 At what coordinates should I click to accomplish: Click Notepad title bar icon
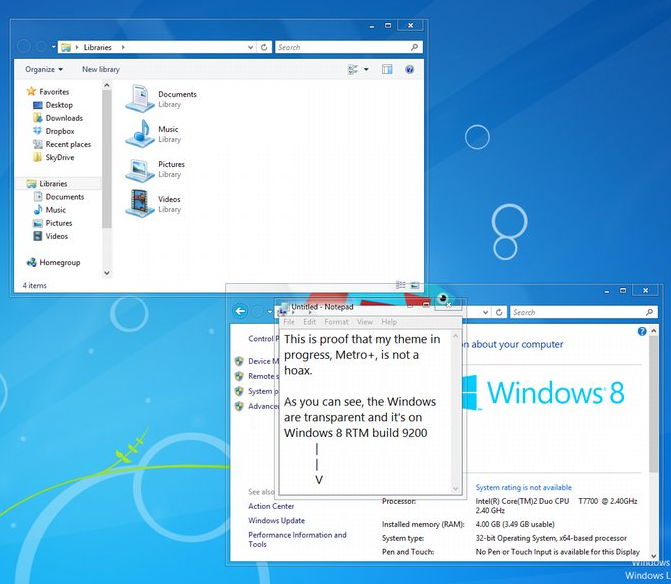pyautogui.click(x=283, y=308)
